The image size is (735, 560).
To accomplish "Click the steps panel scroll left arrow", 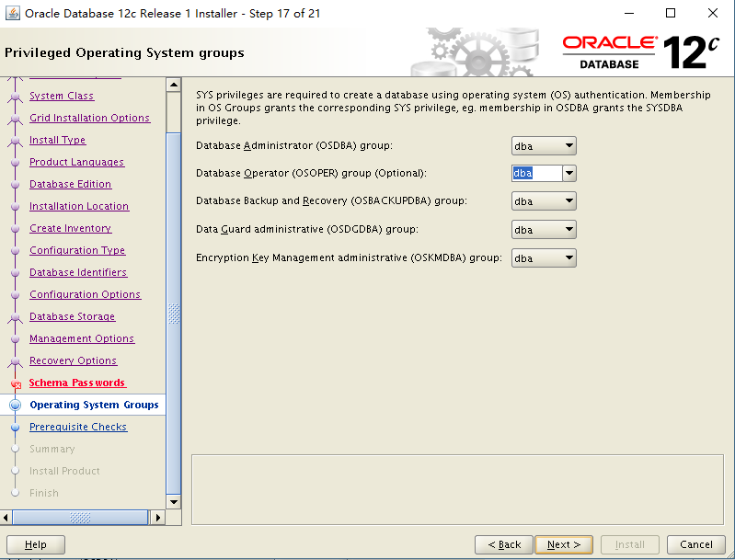I will 6,518.
